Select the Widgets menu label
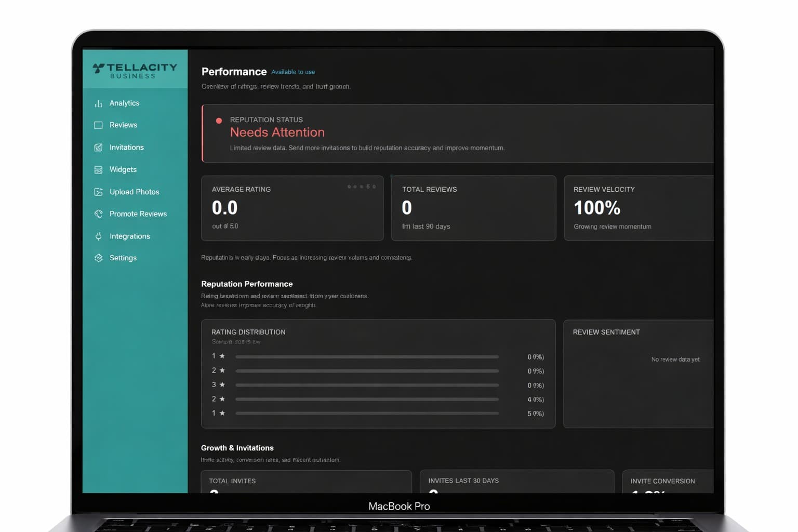This screenshot has height=532, width=798. coord(123,169)
